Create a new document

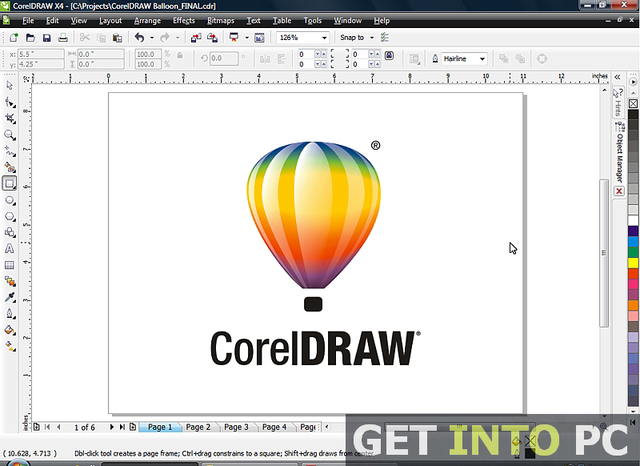pyautogui.click(x=13, y=38)
